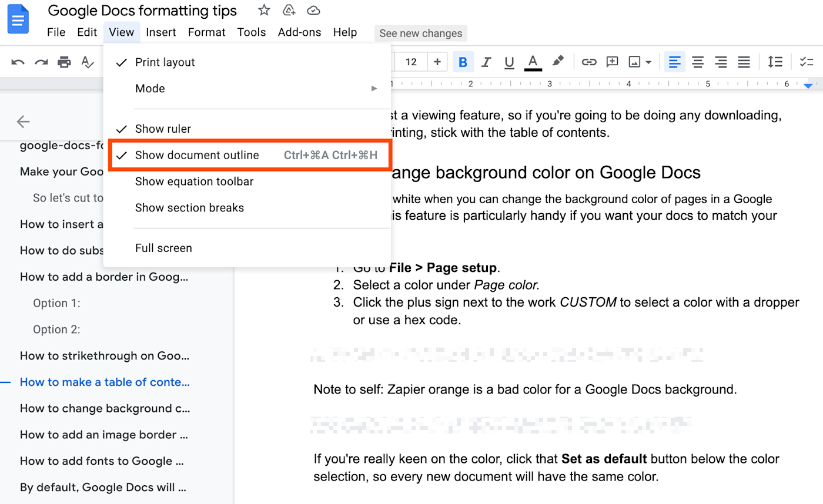
Task: Jump to 'How to do subs…' heading
Action: [x=62, y=251]
